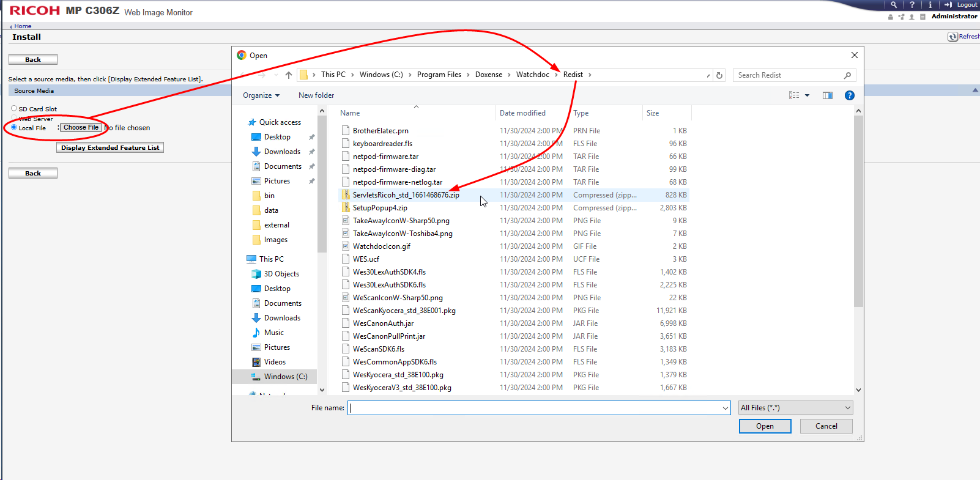Select WeScanKyocera_std_38E001.pkg in the list

pyautogui.click(x=404, y=311)
